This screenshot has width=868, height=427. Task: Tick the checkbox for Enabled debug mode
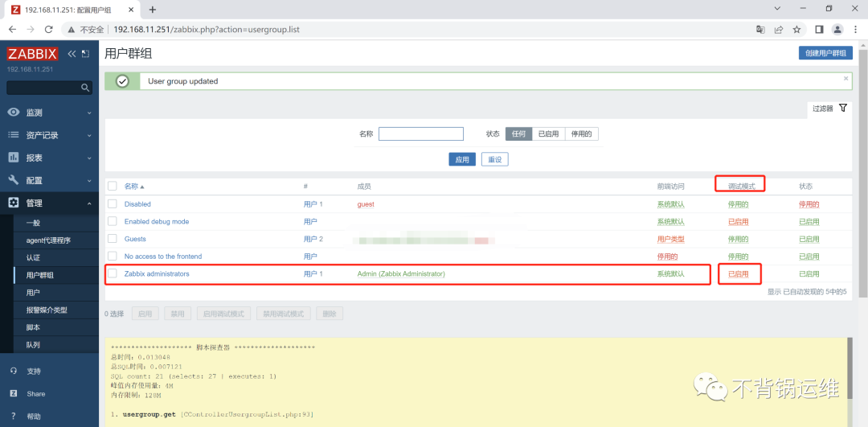click(x=113, y=221)
